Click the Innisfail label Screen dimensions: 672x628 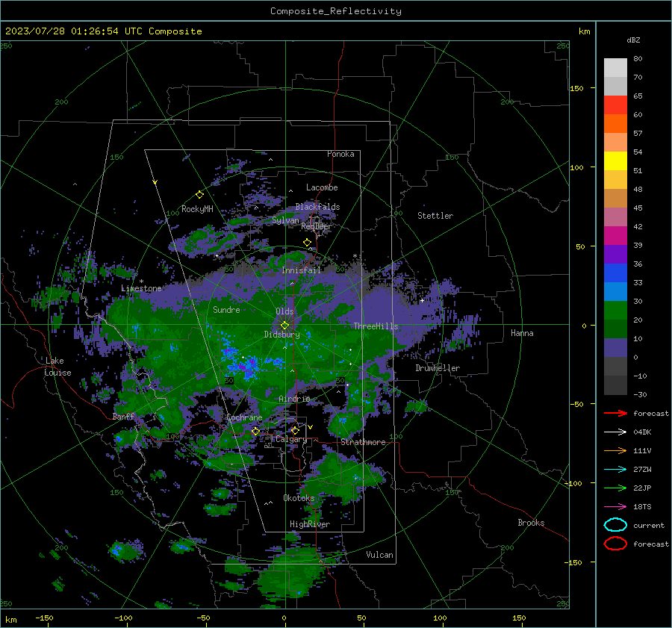click(x=302, y=270)
